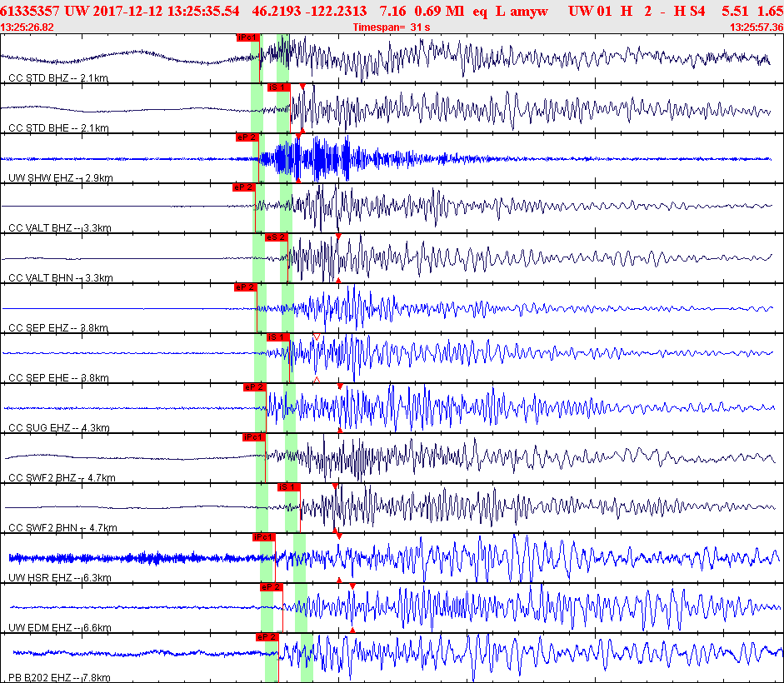Image resolution: width=784 pixels, height=683 pixels.
Task: Click the eP 2 flag on UW EDM EHZ
Action: pos(271,587)
